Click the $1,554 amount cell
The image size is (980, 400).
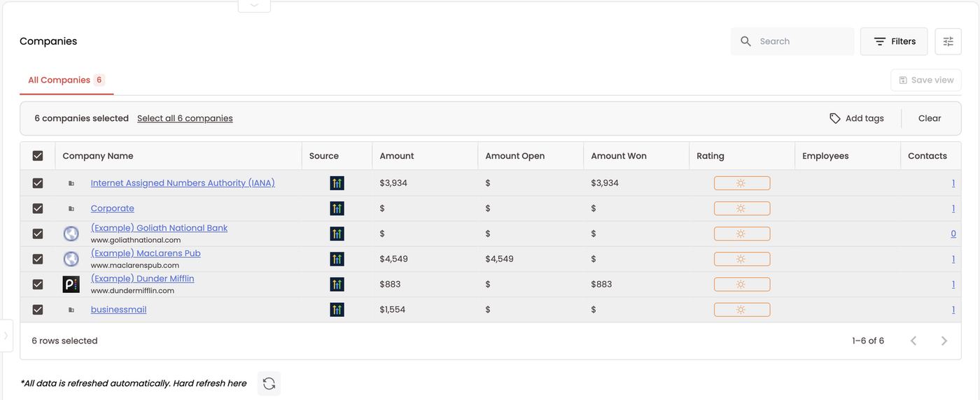pos(393,309)
